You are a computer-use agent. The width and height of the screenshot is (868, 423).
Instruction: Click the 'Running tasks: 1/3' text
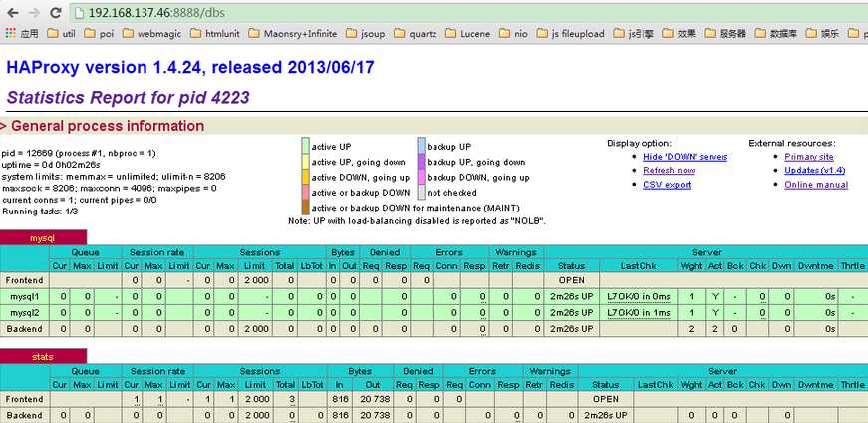tap(40, 211)
